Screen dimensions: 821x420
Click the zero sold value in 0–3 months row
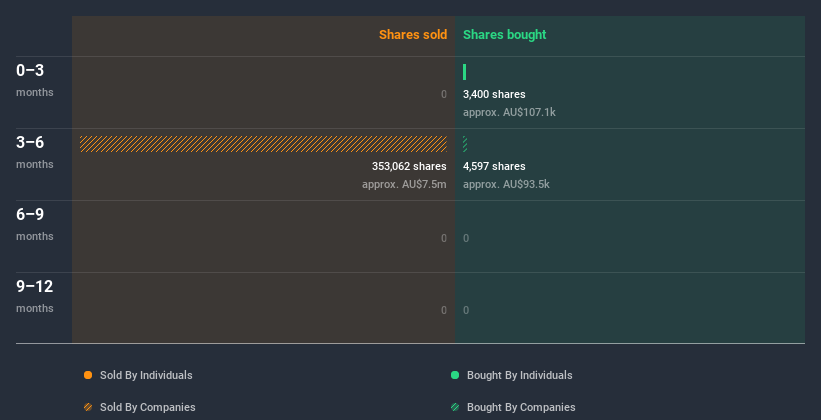pos(443,94)
